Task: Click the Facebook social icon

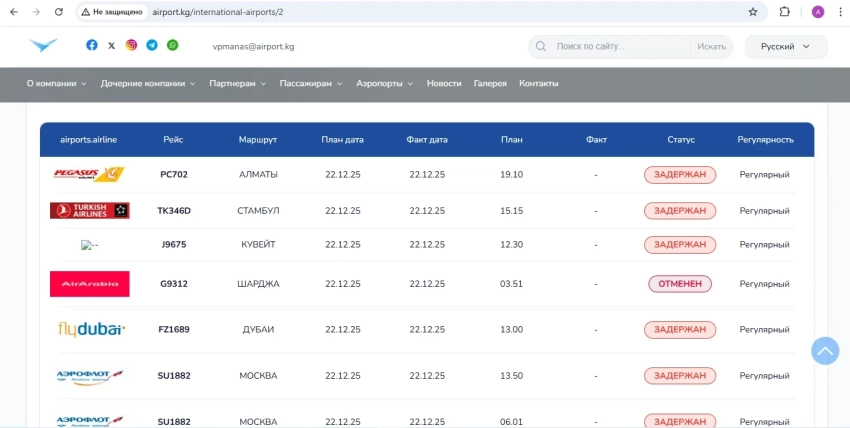Action: 92,46
